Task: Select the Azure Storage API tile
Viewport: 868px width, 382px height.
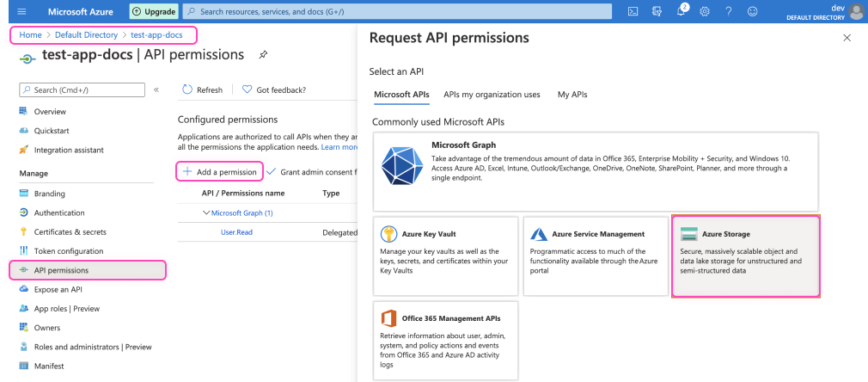Action: click(745, 256)
